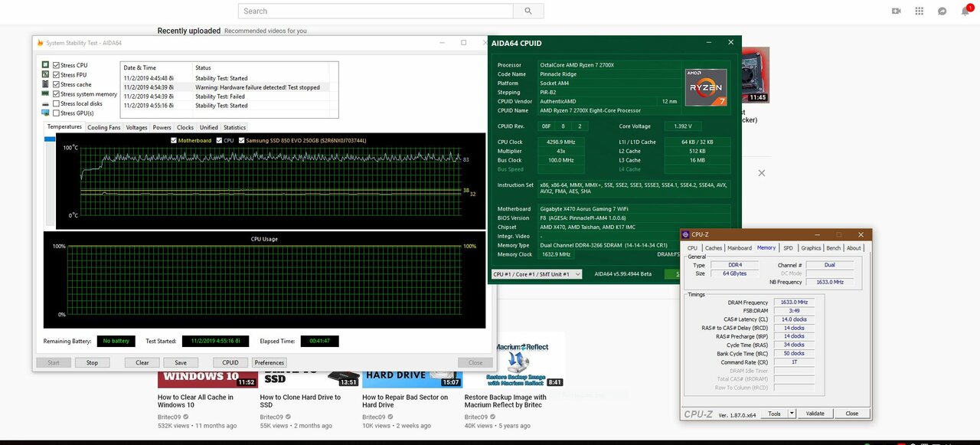This screenshot has width=980, height=445.
Task: Open the Mainboard tab in CPU-Z
Action: pos(740,248)
